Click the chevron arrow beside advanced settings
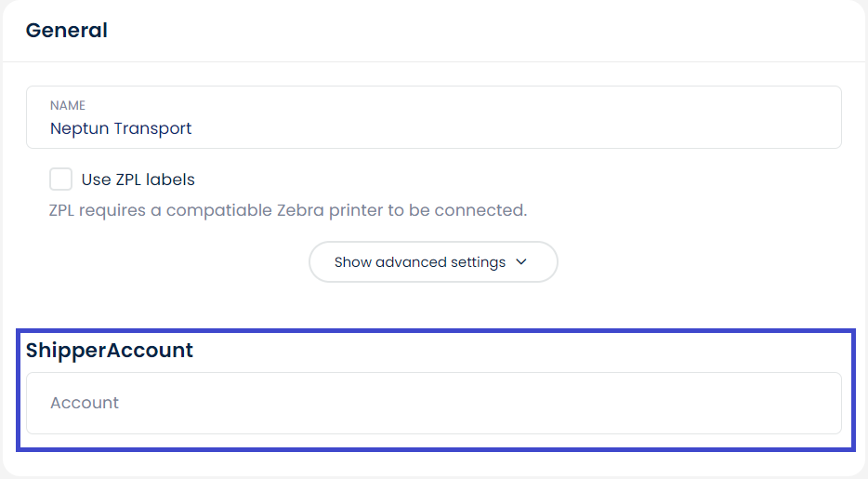Screen dimensions: 868x479 pos(521,262)
